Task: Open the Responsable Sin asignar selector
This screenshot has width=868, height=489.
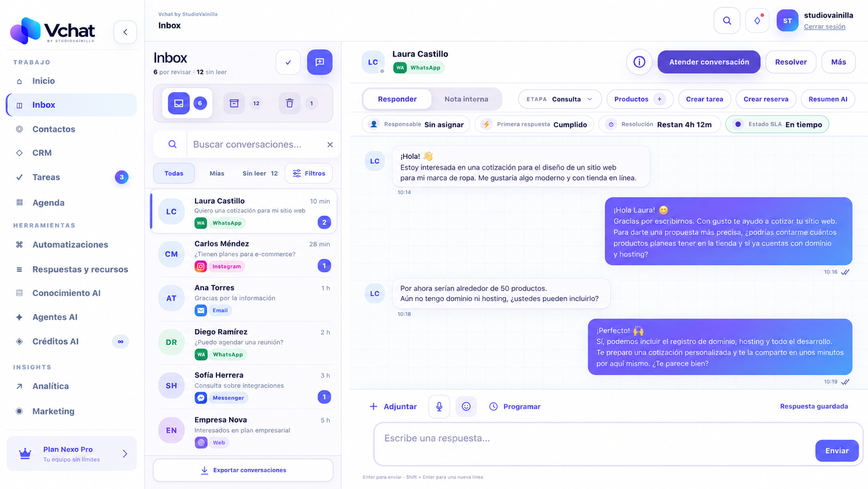Action: click(416, 124)
